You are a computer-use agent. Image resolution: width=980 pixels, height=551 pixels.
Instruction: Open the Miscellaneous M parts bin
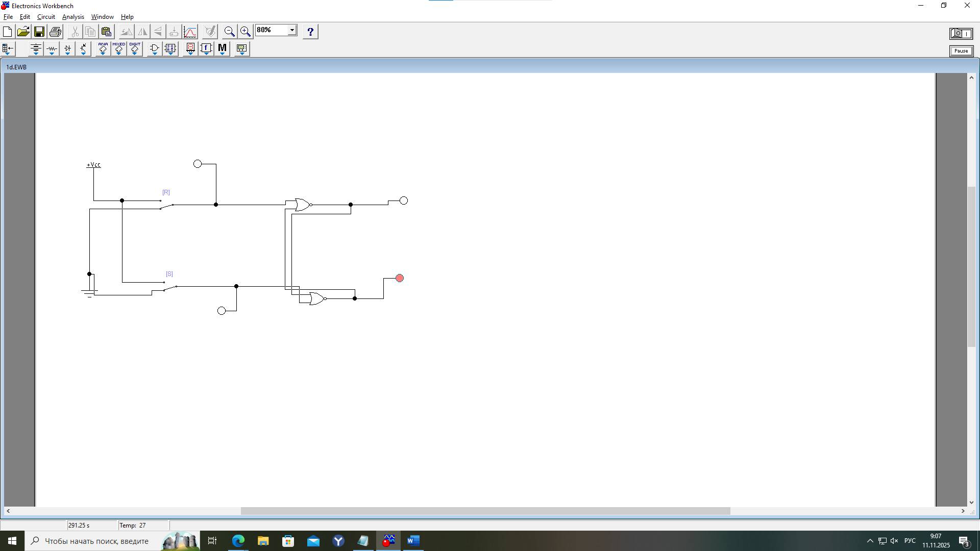222,49
